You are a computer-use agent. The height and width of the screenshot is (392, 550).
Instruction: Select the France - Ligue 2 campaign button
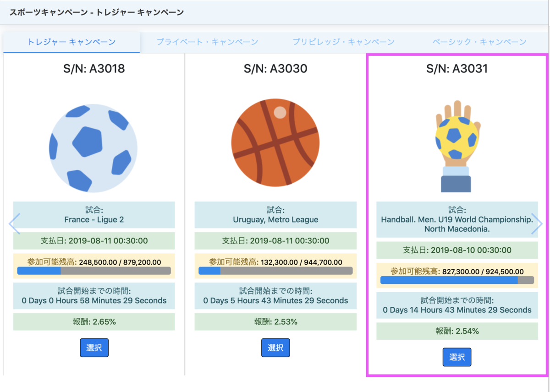[x=94, y=348]
